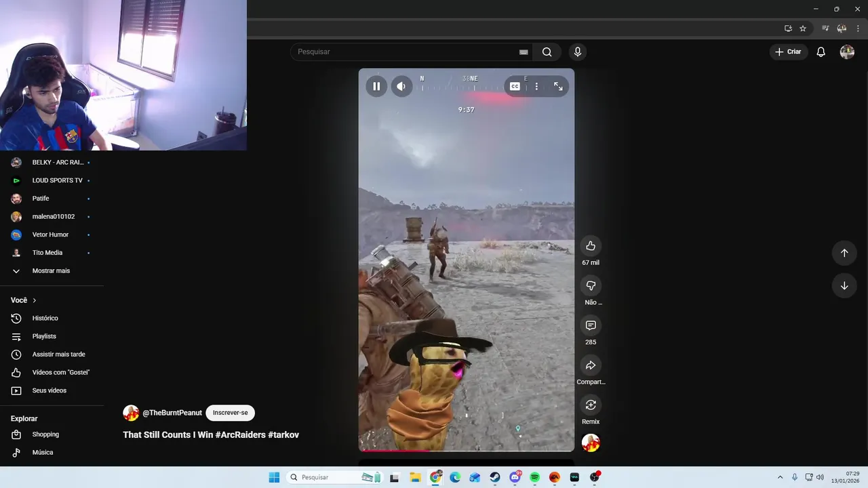868x488 pixels.
Task: Seek using the Short's red progress bar
Action: tap(467, 450)
